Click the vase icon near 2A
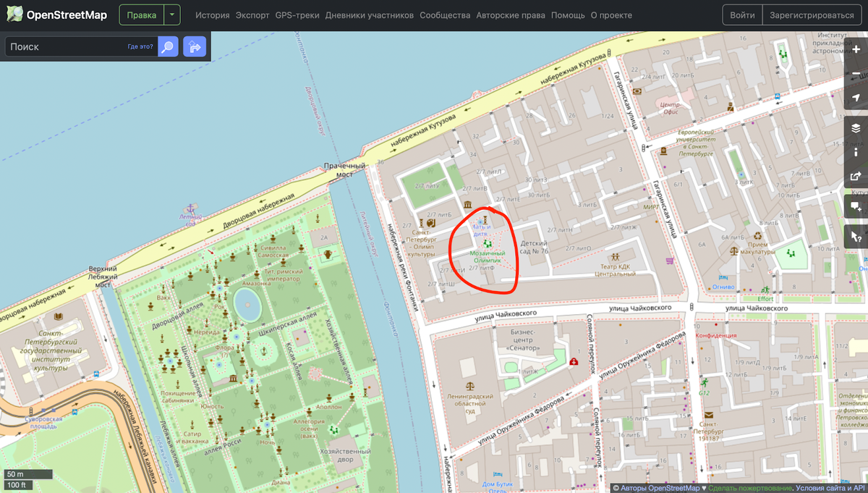Viewport: 868px width, 493px height. tap(328, 254)
